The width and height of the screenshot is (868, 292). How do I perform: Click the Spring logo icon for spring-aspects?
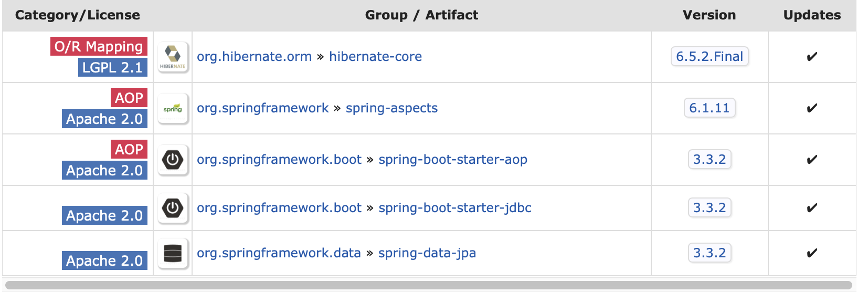click(173, 108)
